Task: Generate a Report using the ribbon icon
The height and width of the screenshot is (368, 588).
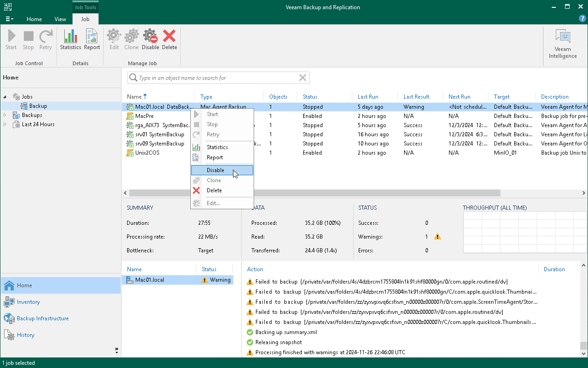Action: point(91,39)
